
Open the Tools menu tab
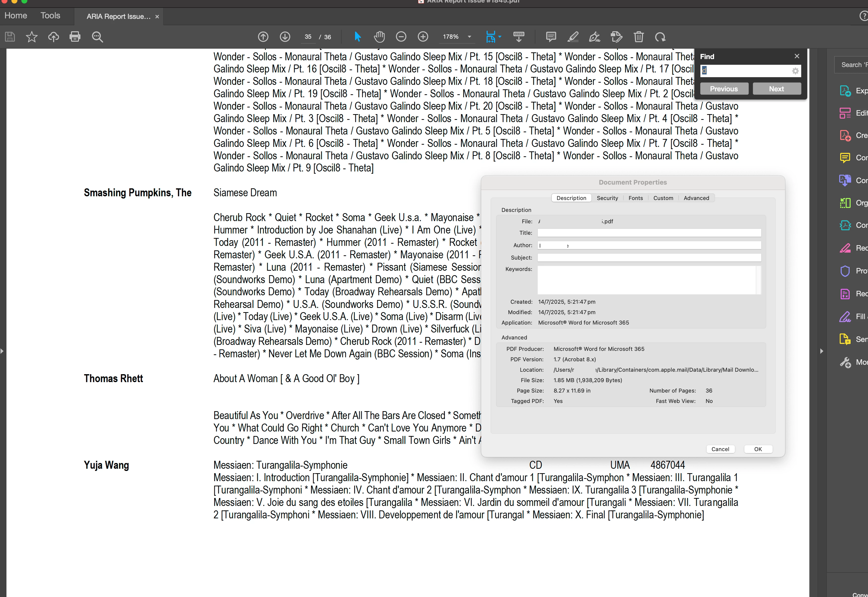(50, 16)
